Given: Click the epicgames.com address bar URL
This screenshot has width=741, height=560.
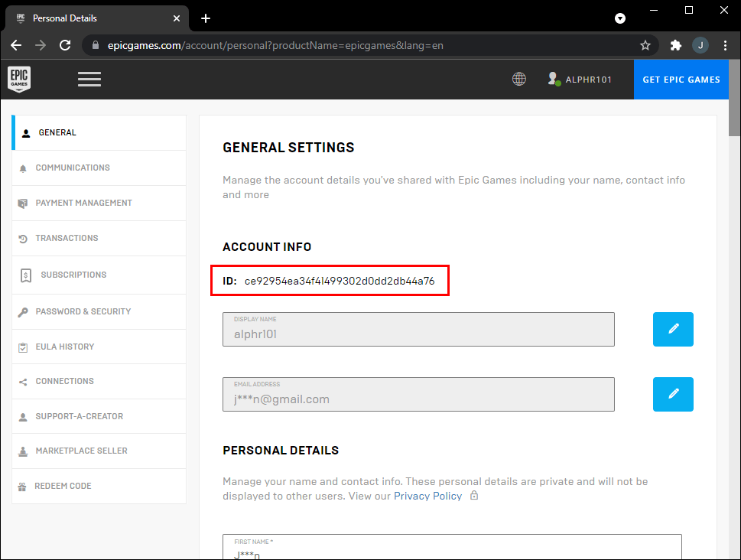Looking at the screenshot, I should pyautogui.click(x=275, y=45).
